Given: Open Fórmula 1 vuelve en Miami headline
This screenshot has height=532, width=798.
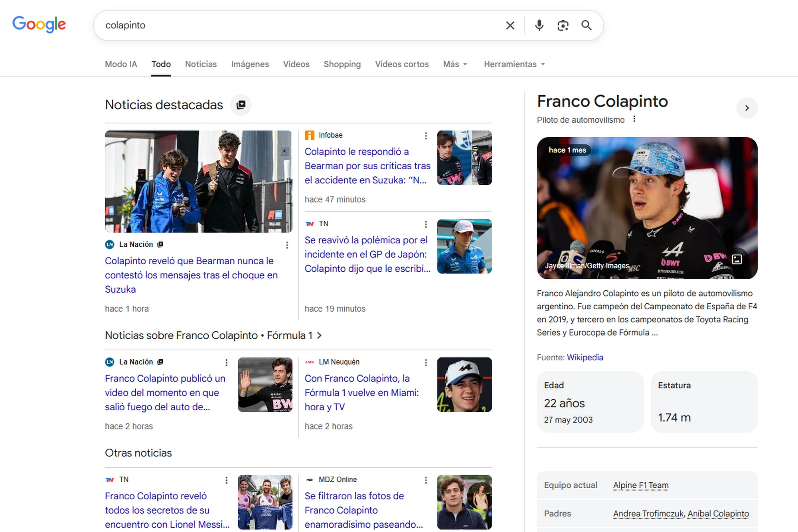Looking at the screenshot, I should [361, 393].
